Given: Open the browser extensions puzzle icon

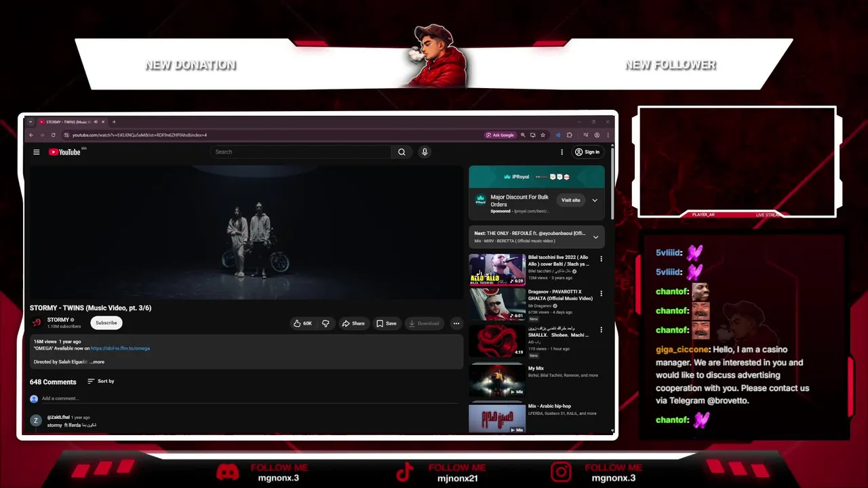Looking at the screenshot, I should click(x=569, y=135).
